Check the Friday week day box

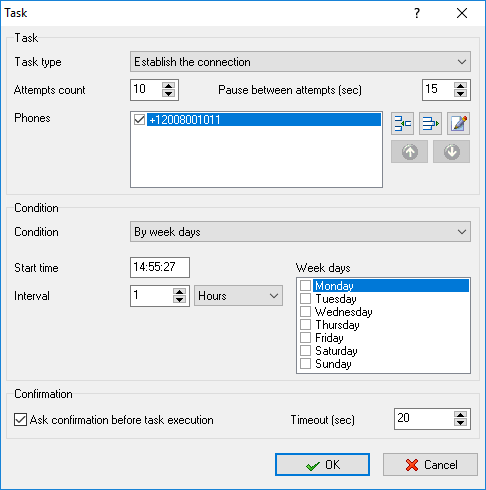(x=305, y=337)
